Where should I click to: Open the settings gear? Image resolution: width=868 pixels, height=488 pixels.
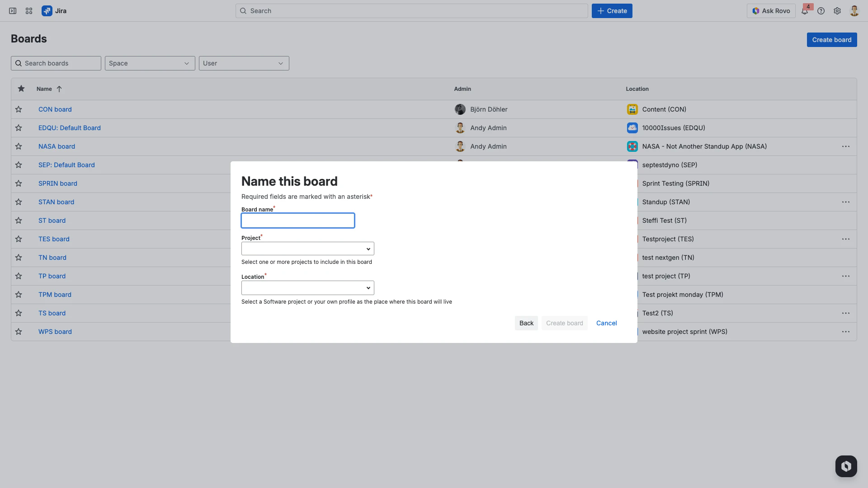point(837,10)
